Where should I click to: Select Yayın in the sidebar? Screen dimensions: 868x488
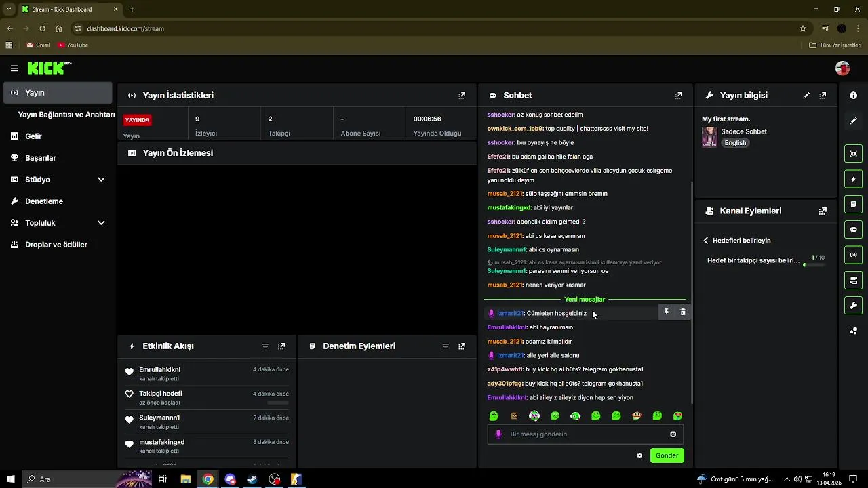(58, 93)
